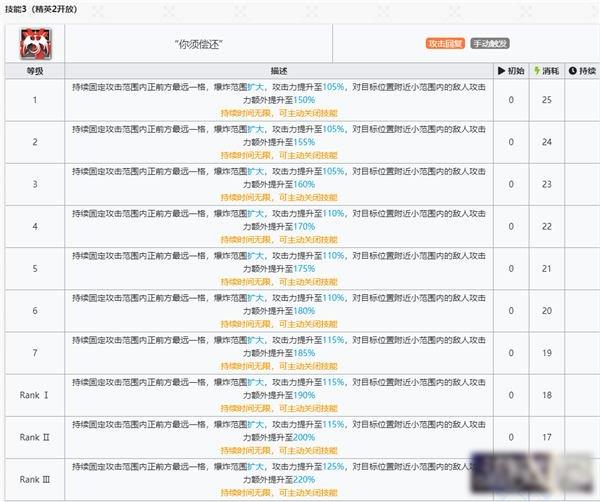Select level cell 6
Image resolution: width=600 pixels, height=502 pixels.
coord(35,311)
